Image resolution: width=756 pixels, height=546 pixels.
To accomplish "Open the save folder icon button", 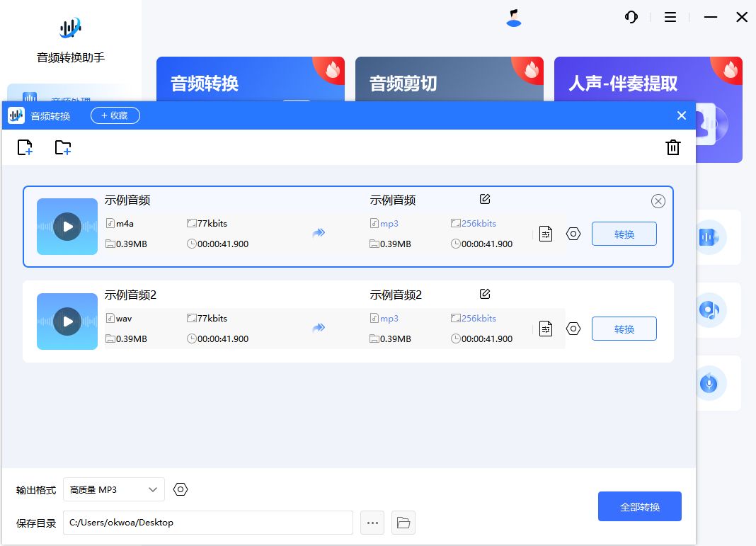I will point(403,523).
